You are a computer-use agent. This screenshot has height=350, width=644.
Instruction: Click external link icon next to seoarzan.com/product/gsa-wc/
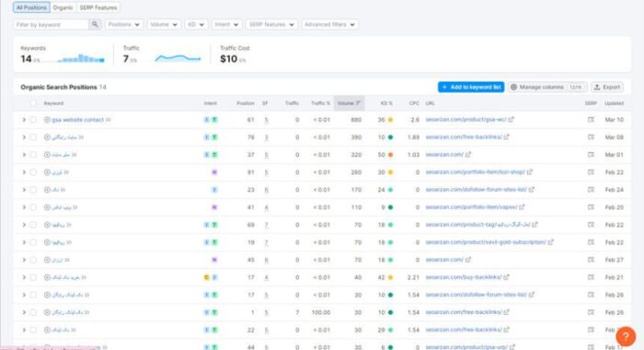tap(511, 120)
